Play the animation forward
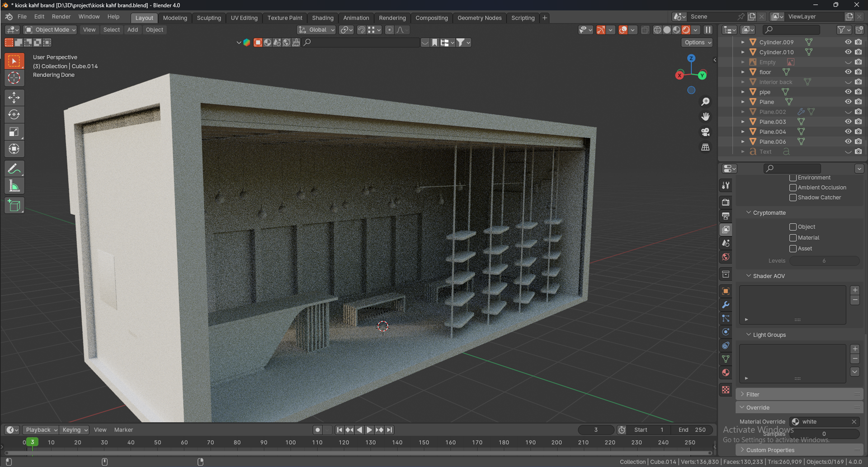This screenshot has width=868, height=467. (x=369, y=430)
